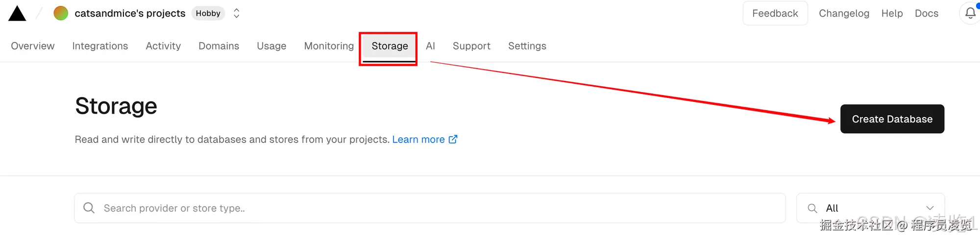Screen dimensions: 980x240
Task: Switch to the Overview tab
Action: pos(33,46)
